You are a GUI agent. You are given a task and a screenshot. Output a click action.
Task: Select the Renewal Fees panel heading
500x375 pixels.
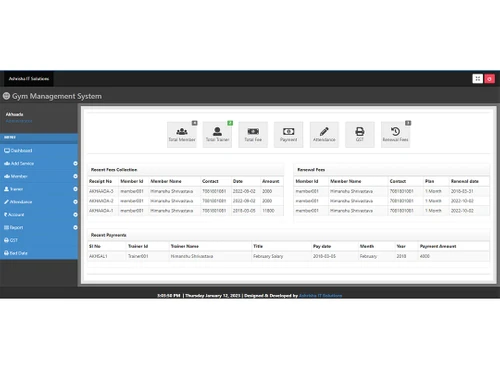[311, 170]
